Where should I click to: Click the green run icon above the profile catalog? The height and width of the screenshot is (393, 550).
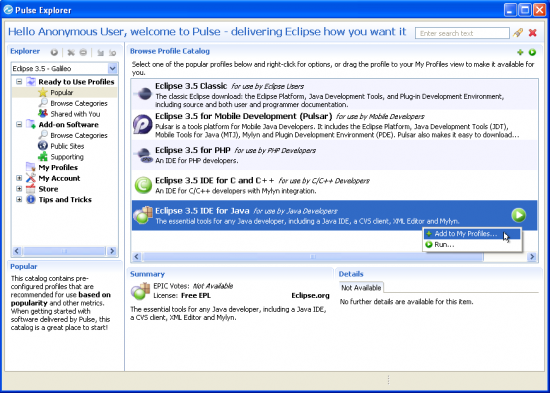(532, 52)
